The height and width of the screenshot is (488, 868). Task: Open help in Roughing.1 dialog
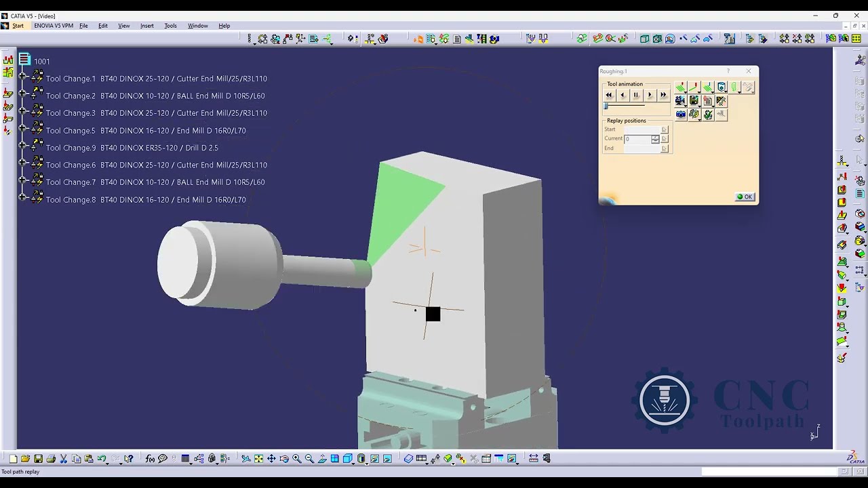[x=728, y=71]
